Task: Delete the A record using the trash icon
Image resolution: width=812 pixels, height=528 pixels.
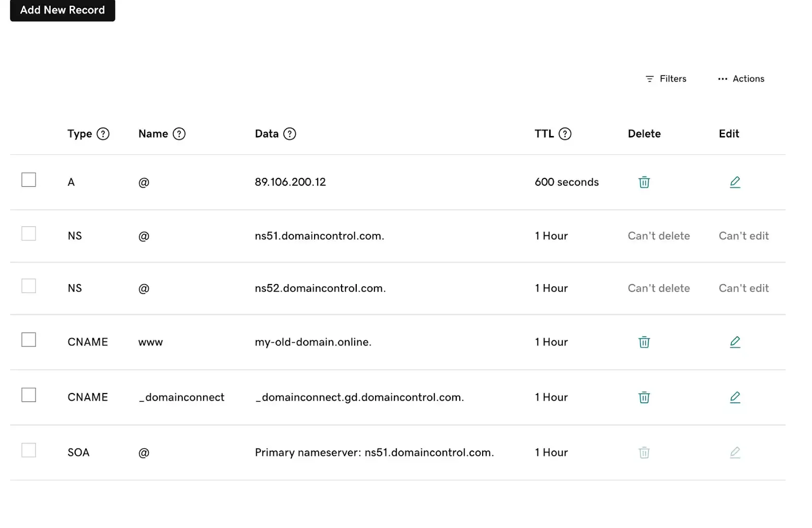Action: point(644,182)
